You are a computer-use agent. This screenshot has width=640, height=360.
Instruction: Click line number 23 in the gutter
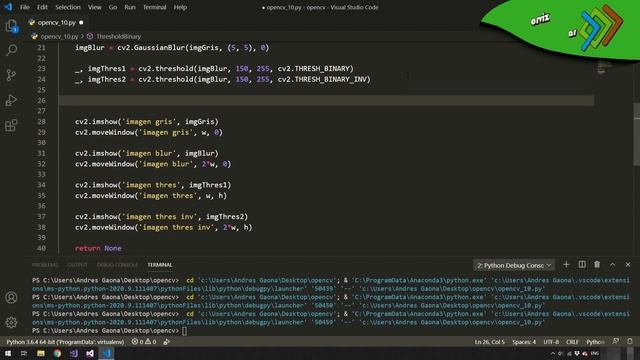pyautogui.click(x=41, y=69)
